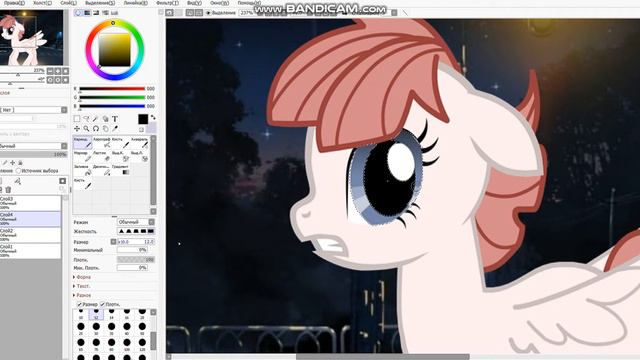Select layer Слой2
The width and height of the screenshot is (640, 360).
tap(30, 235)
